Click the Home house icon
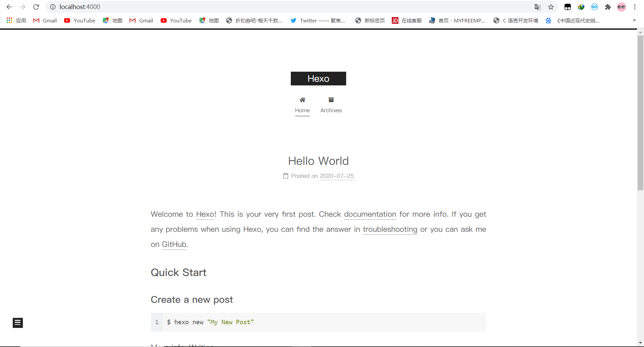The height and width of the screenshot is (347, 644). (x=303, y=100)
